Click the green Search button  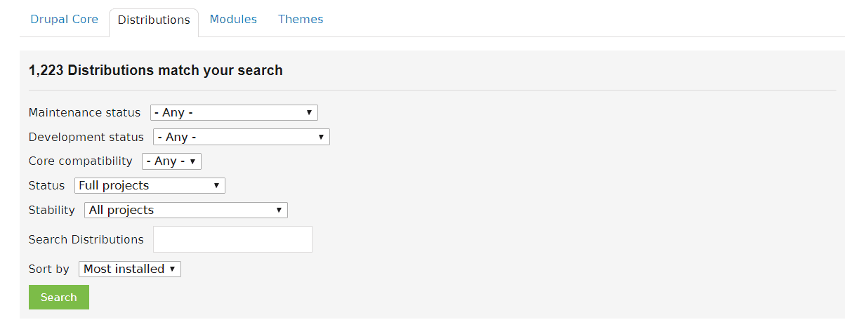59,298
